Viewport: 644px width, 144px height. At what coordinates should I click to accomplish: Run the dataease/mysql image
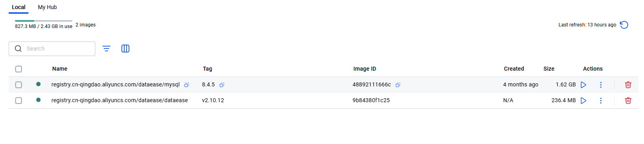[x=583, y=85]
